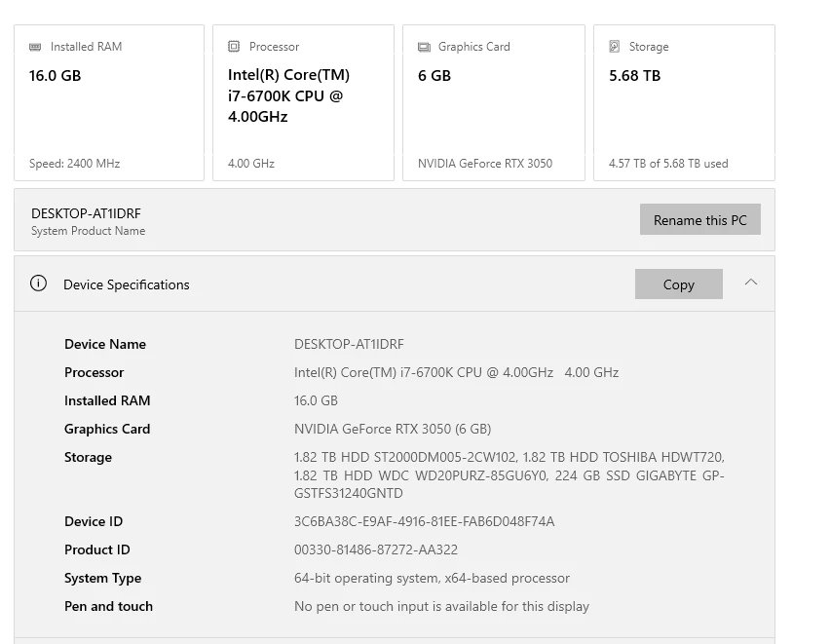Click the 'Speed: 2400 MHz' text
The width and height of the screenshot is (830, 644).
point(75,164)
